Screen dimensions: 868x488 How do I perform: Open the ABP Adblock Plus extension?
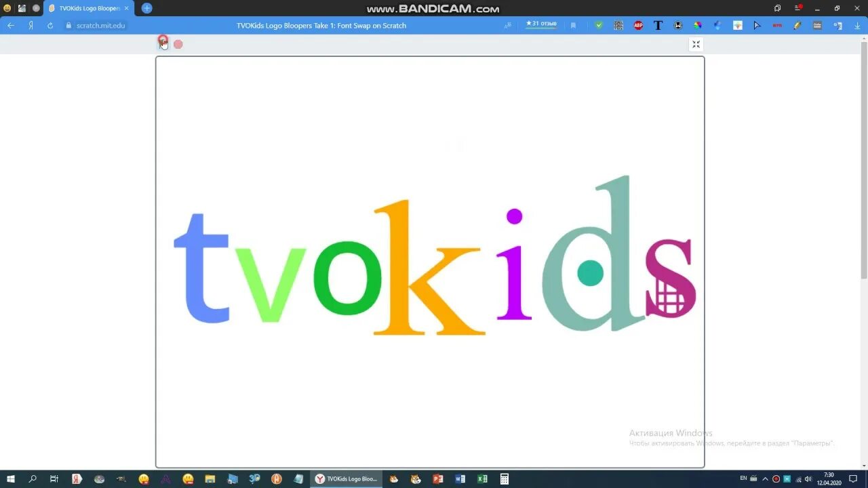(638, 26)
